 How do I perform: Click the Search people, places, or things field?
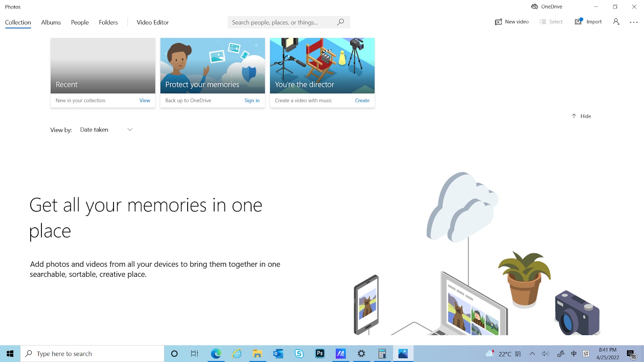tap(289, 22)
